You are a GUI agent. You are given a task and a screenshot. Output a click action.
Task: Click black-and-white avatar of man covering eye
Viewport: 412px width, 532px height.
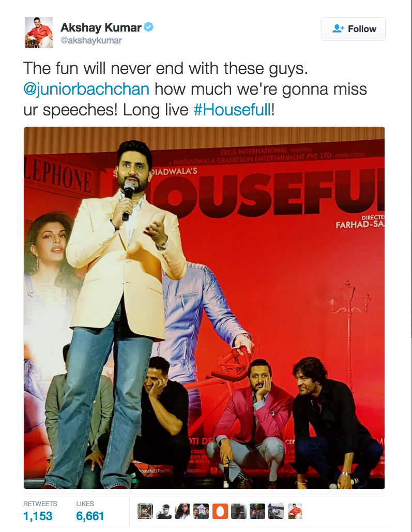click(164, 511)
